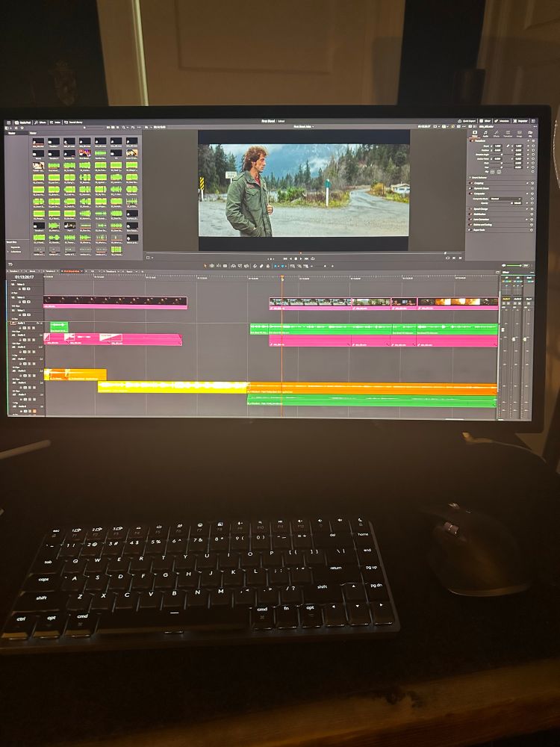Click the playhead marker on timeline ruler
The width and height of the screenshot is (560, 747).
[x=282, y=277]
